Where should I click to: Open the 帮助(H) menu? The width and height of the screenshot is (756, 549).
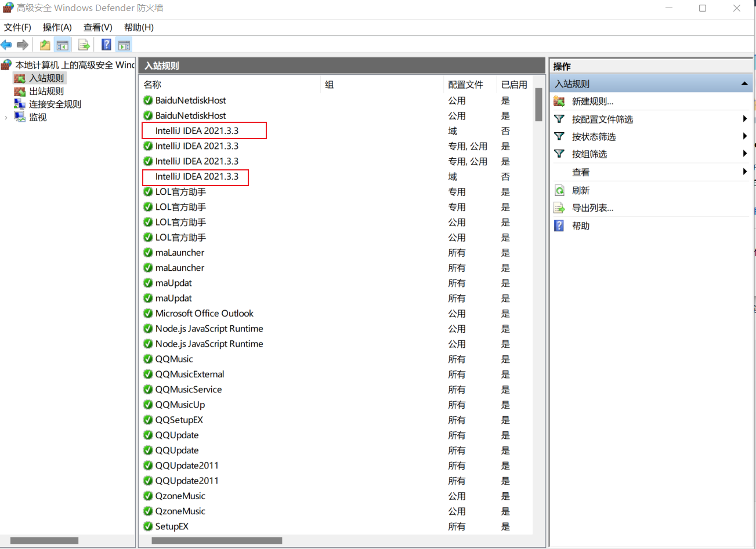139,27
